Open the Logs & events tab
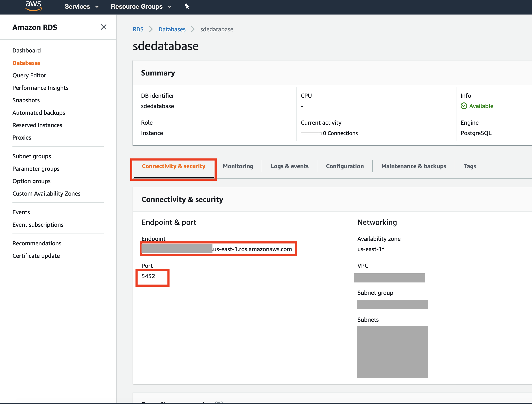Screen dimensions: 532x404 pyautogui.click(x=290, y=166)
